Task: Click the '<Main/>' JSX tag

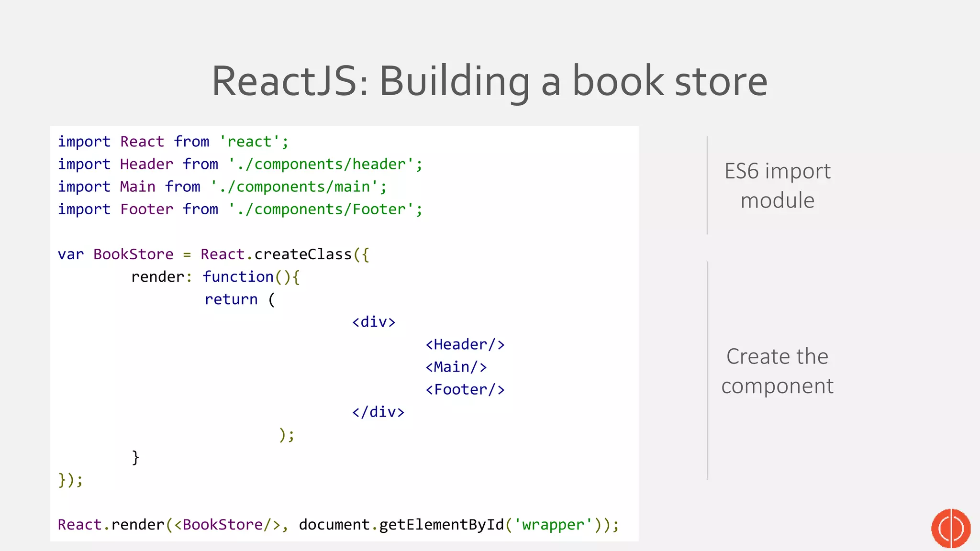Action: click(x=456, y=367)
